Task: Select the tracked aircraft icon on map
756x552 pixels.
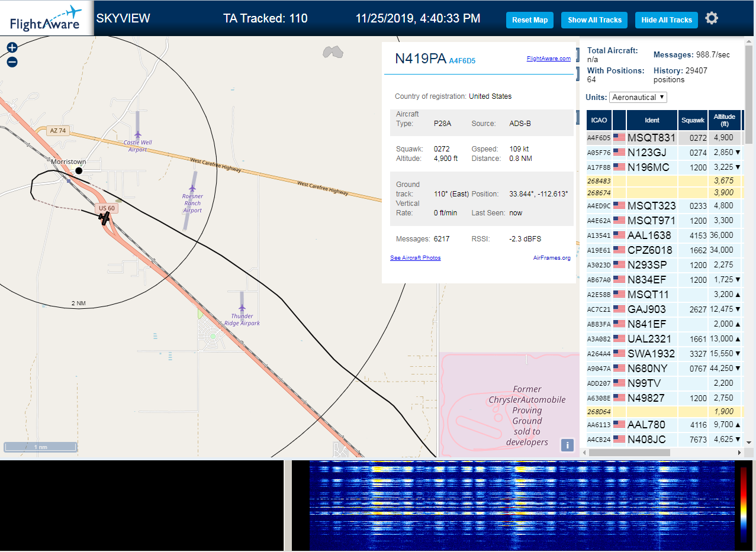Action: (x=105, y=218)
